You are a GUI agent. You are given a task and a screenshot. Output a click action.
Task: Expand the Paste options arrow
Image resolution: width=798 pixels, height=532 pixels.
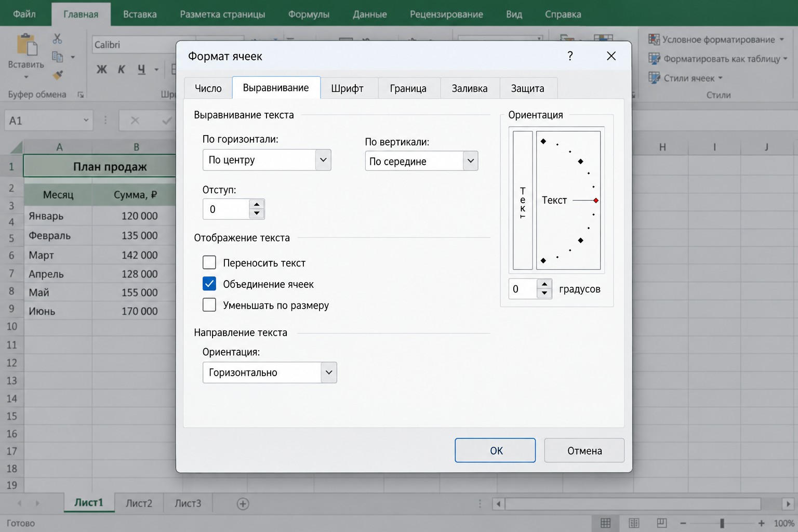(x=26, y=77)
